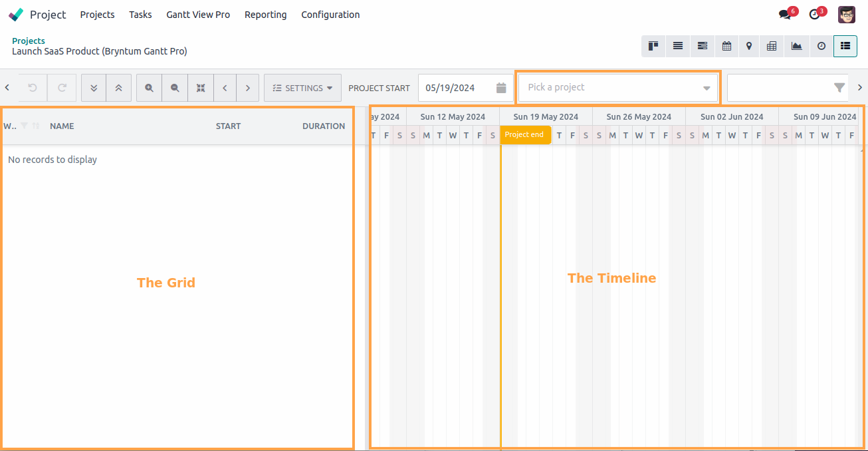Open the project start date picker
Screen dimensions: 868x451
(500, 87)
